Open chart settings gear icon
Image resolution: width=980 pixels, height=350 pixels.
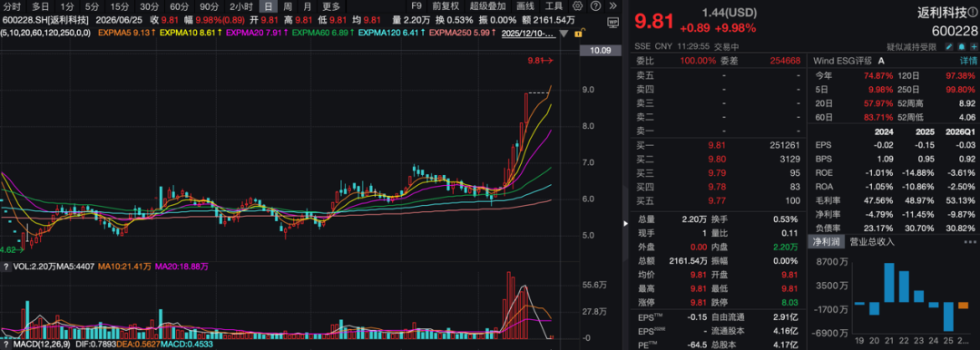coord(577,6)
